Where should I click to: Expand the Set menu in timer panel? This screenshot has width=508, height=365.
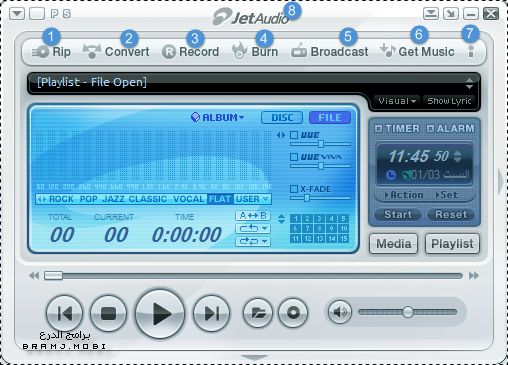tap(447, 195)
